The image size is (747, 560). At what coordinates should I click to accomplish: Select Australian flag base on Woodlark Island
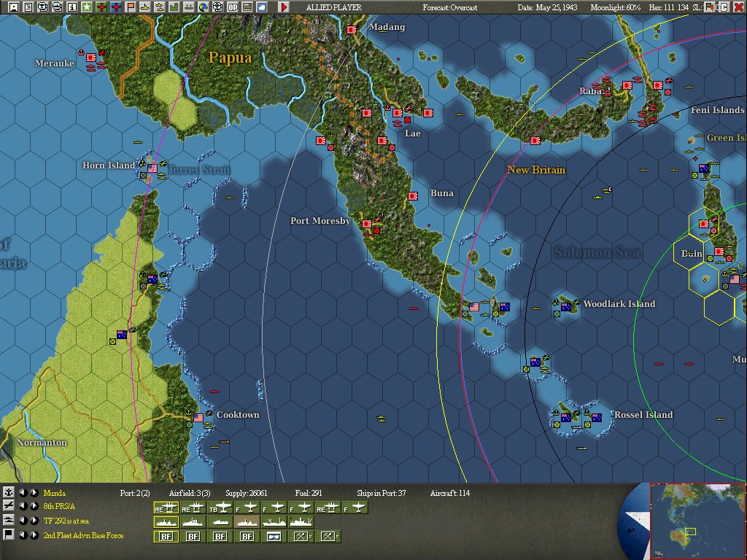pyautogui.click(x=566, y=307)
